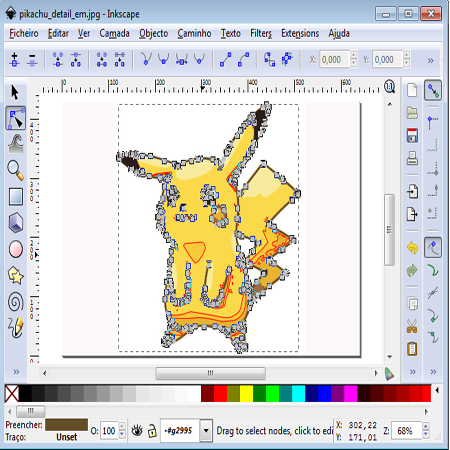The image size is (450, 450).
Task: Make selected nodes symmetric
Action: pyautogui.click(x=182, y=59)
